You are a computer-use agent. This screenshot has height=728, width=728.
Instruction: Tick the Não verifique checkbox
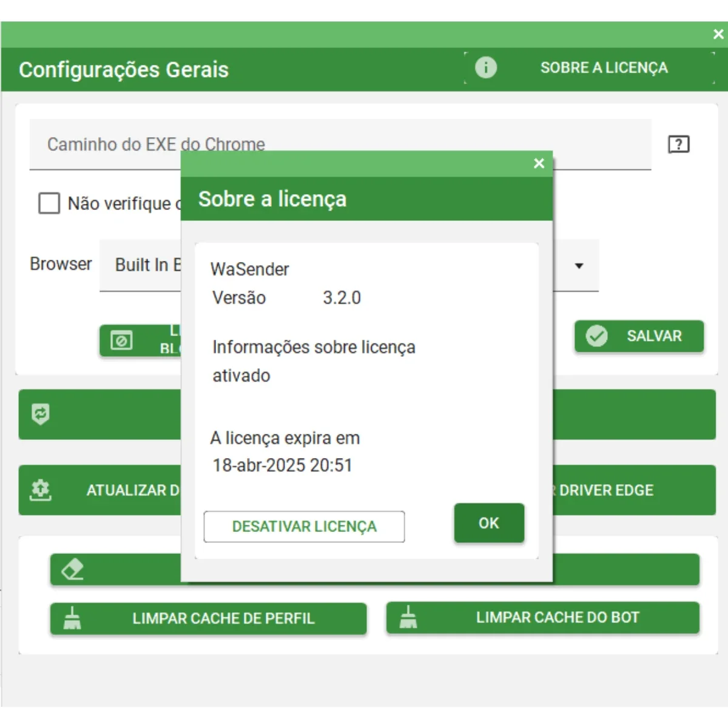(49, 203)
